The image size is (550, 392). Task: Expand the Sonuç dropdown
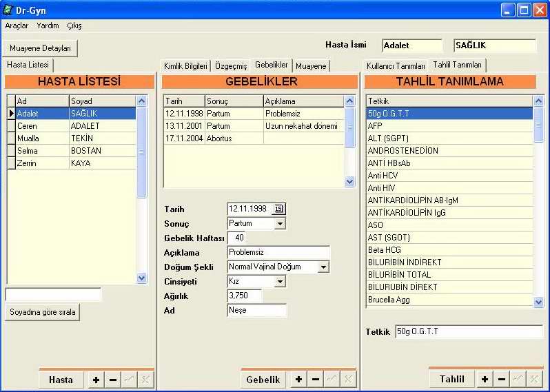click(279, 224)
